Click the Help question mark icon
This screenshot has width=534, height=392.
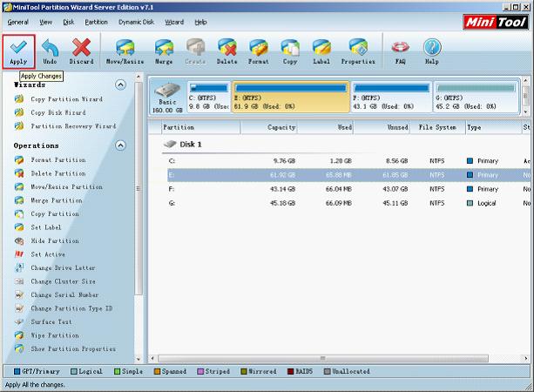pyautogui.click(x=432, y=47)
